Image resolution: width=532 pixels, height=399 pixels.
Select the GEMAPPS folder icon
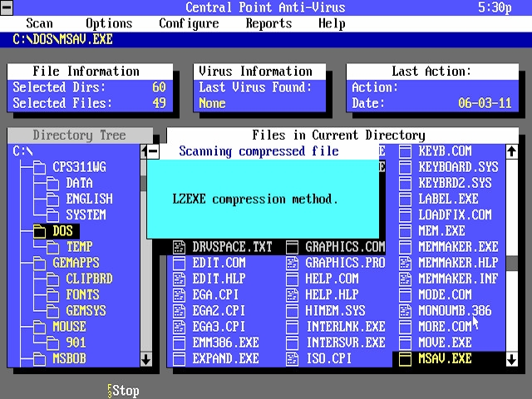click(40, 263)
